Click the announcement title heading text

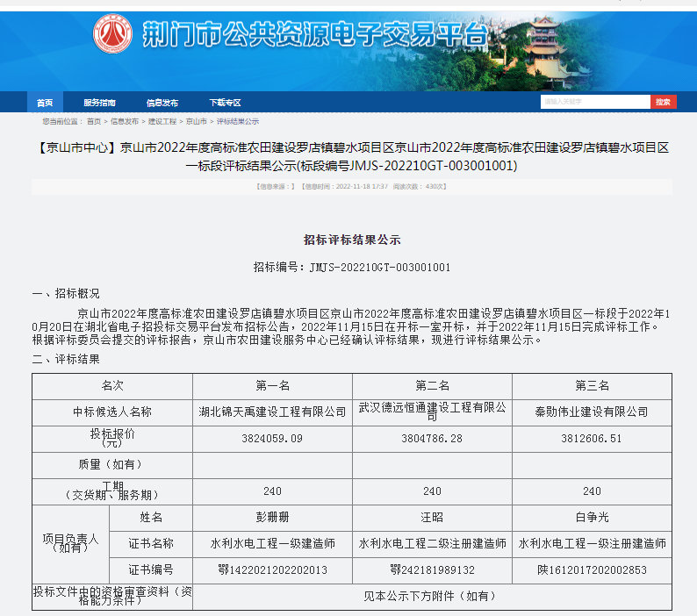tap(351, 156)
